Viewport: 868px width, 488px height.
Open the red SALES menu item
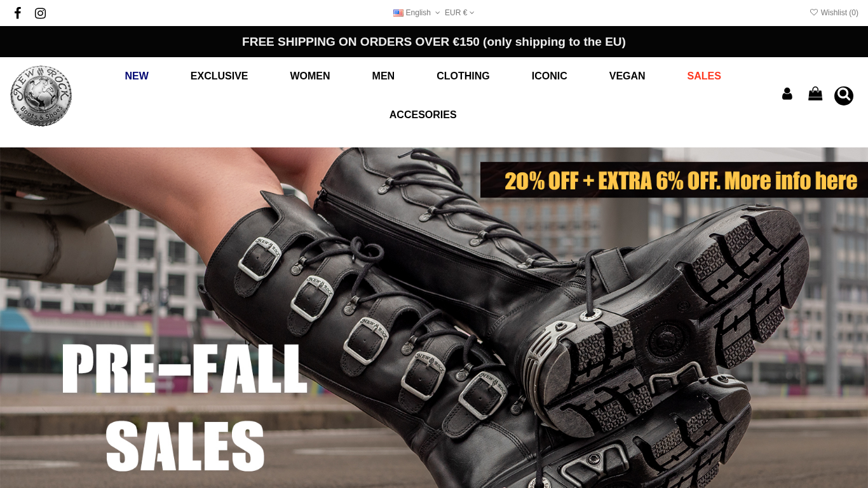pos(704,76)
